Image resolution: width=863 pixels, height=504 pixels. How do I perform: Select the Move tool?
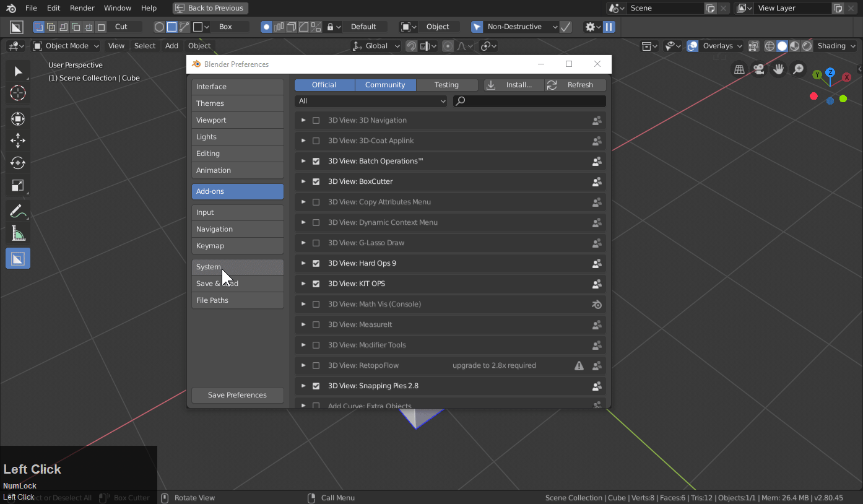point(18,141)
